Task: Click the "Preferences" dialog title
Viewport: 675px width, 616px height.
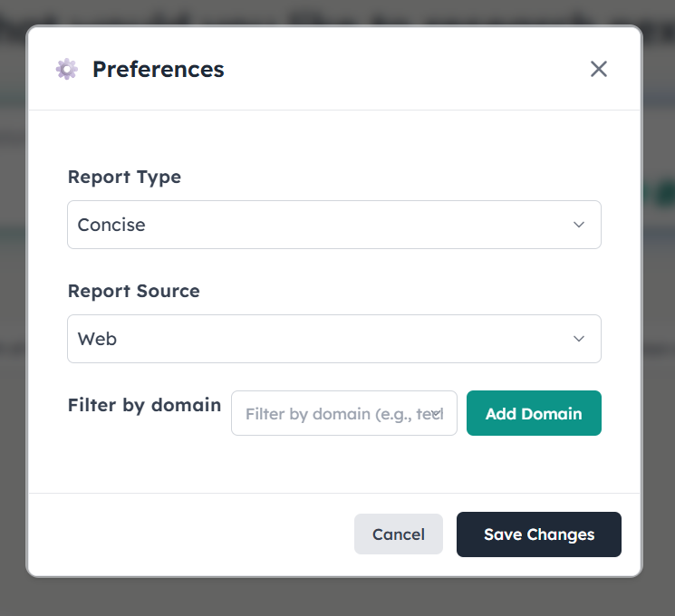Action: pos(159,69)
